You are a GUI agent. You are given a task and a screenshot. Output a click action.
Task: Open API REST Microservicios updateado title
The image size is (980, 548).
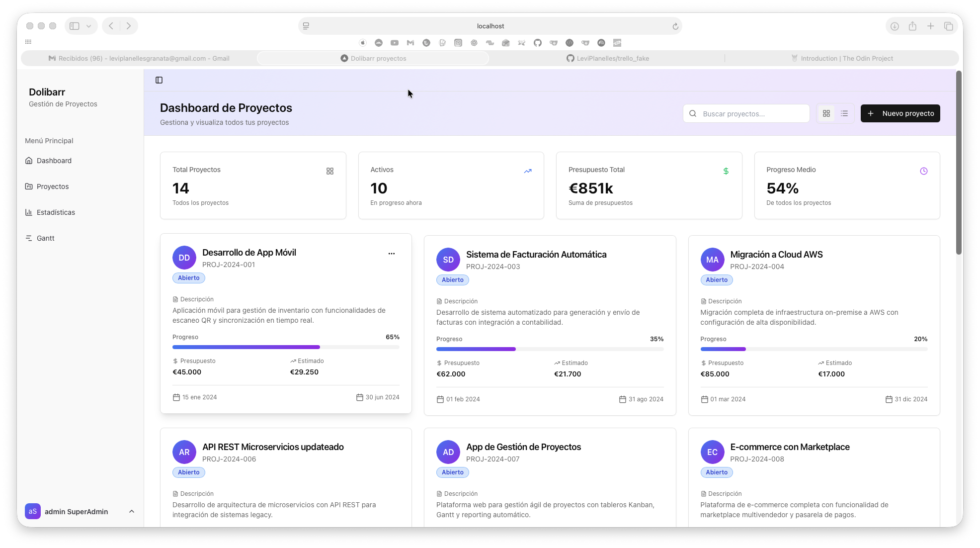pos(273,447)
